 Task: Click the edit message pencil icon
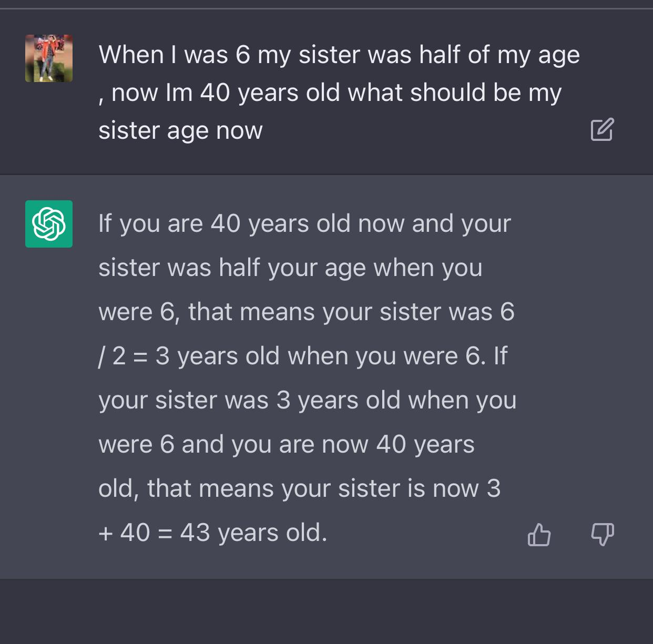[x=602, y=130]
